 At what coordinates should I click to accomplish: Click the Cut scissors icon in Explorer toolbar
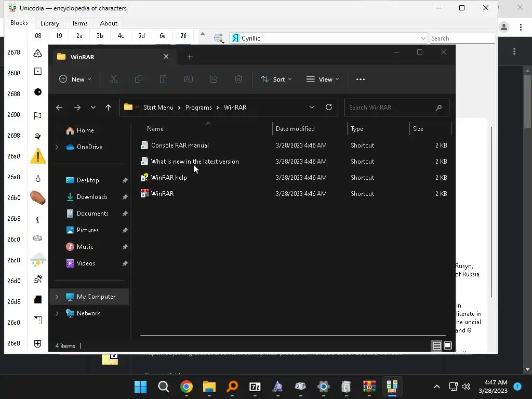pyautogui.click(x=113, y=79)
